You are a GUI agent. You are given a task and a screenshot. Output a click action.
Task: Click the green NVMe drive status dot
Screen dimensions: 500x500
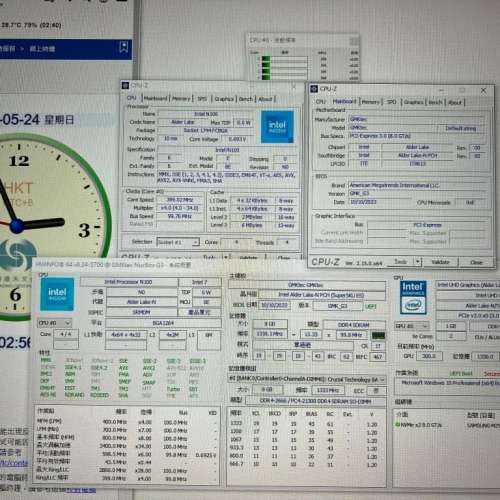(397, 425)
